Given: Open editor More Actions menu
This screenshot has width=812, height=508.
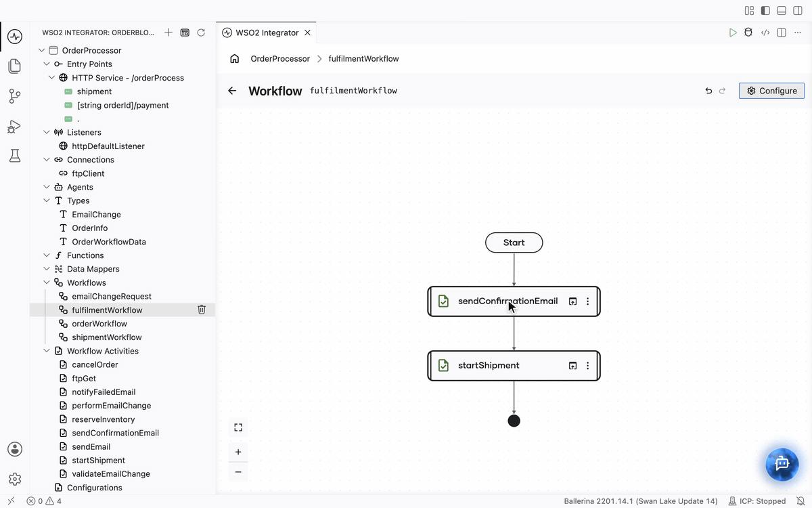Looking at the screenshot, I should coord(797,33).
